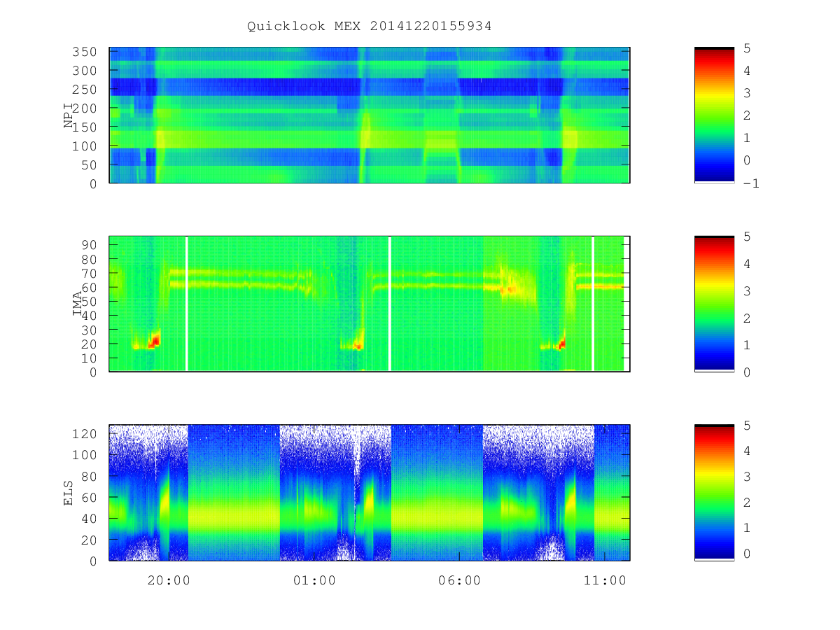
Task: Click the IMA spectrogram panel
Action: (x=370, y=304)
